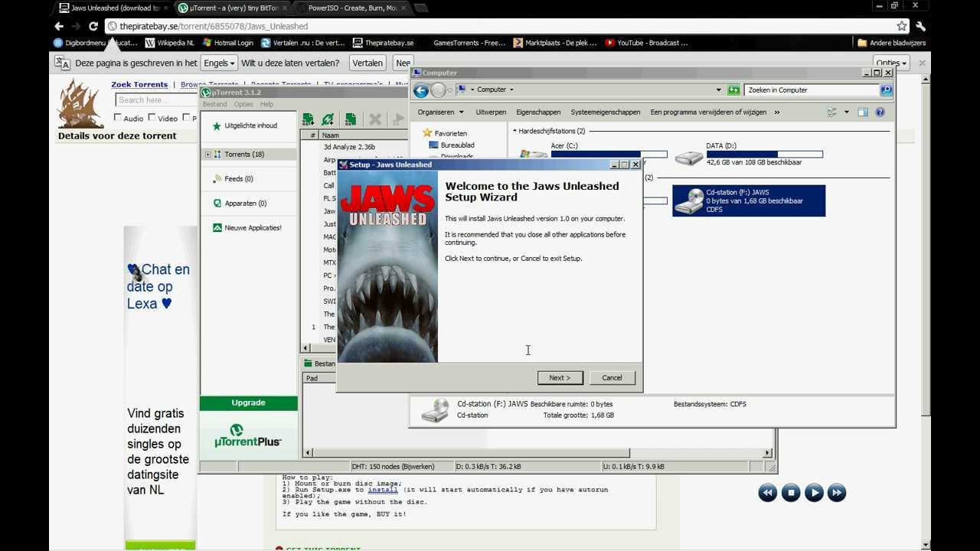Screen dimensions: 980x551
Task: Toggle the preview pane icon in Computer
Action: click(863, 112)
